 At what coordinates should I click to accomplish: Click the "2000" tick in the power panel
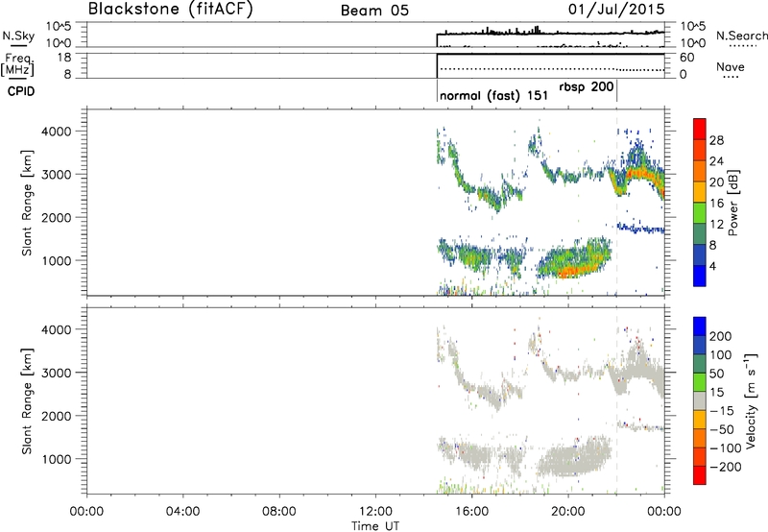56,217
